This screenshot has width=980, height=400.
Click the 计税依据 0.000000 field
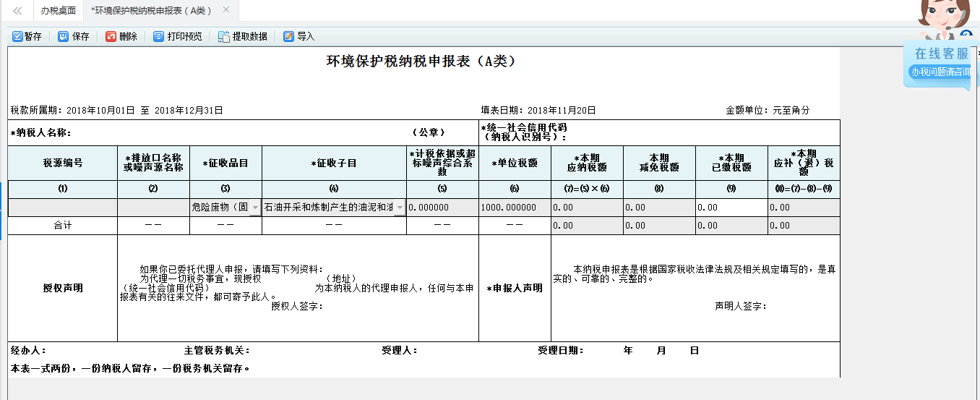(x=442, y=208)
